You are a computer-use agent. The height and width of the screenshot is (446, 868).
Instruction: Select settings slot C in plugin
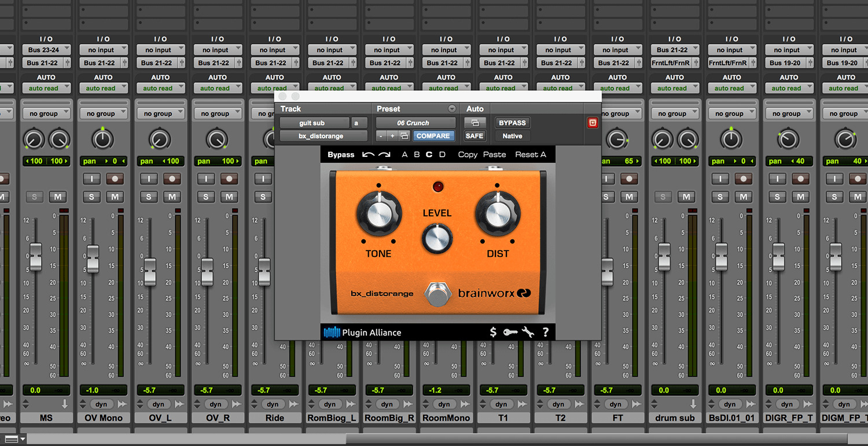[x=429, y=154]
